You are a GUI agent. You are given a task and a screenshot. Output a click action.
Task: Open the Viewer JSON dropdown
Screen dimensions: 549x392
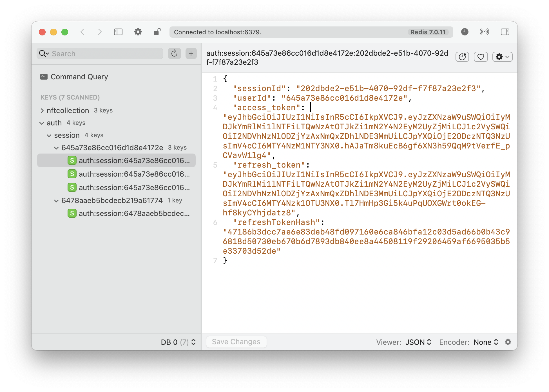419,342
